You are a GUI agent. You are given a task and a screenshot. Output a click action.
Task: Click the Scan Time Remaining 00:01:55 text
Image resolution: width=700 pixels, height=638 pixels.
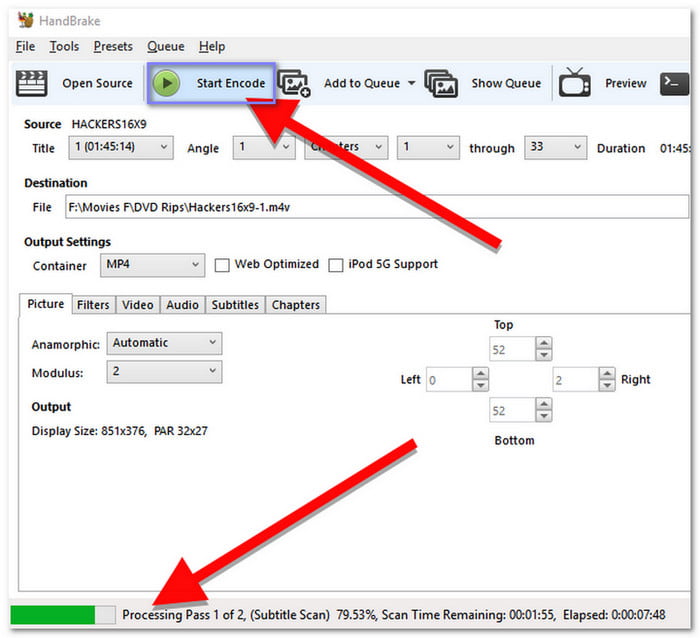(x=469, y=615)
